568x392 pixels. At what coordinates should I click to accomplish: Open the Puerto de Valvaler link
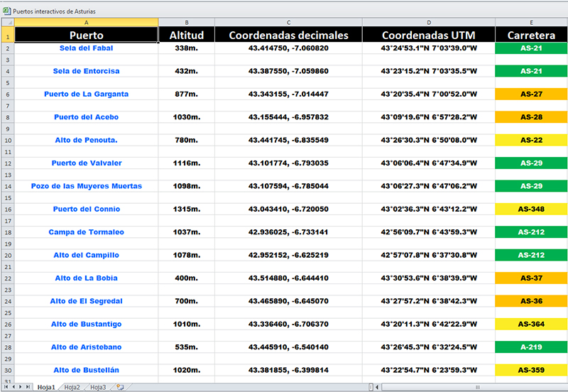tap(86, 163)
